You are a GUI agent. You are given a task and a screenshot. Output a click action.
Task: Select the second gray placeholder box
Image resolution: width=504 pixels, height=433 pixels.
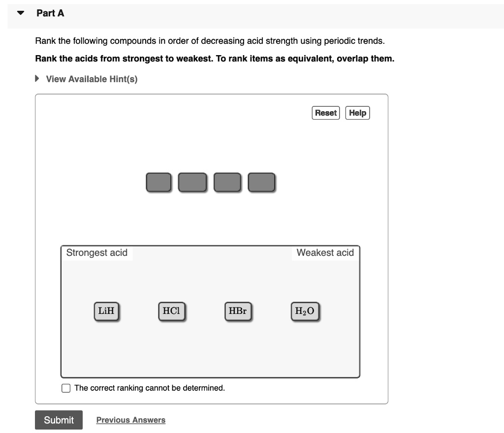pyautogui.click(x=192, y=182)
